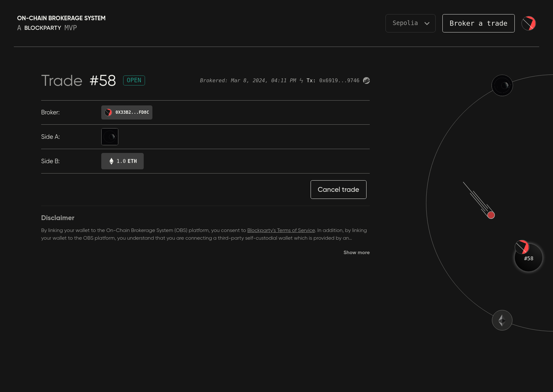
Task: Open Blockparty's Terms of Service link
Action: [x=281, y=230]
